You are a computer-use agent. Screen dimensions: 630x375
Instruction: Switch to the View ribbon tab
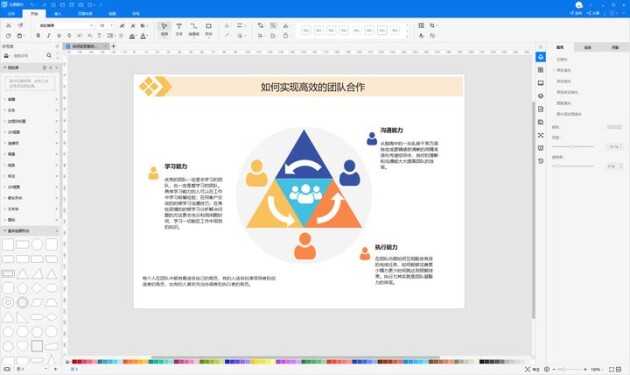point(112,14)
